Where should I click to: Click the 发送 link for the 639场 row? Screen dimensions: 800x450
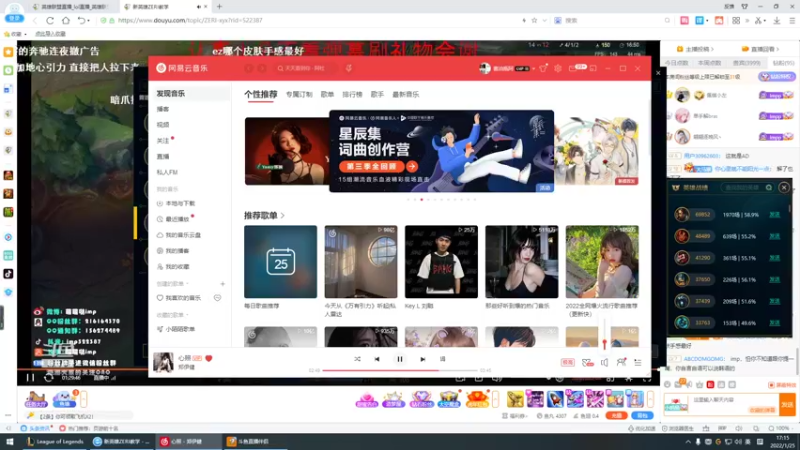click(x=774, y=236)
